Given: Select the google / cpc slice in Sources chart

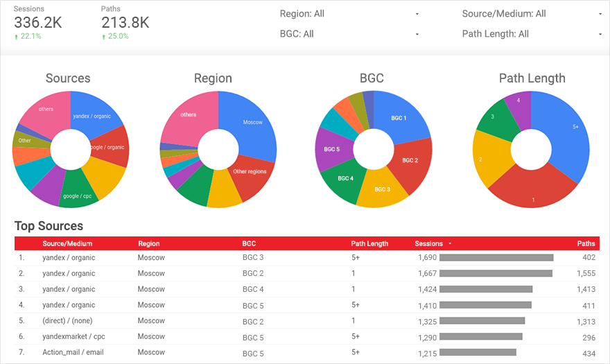Looking at the screenshot, I should point(77,190).
